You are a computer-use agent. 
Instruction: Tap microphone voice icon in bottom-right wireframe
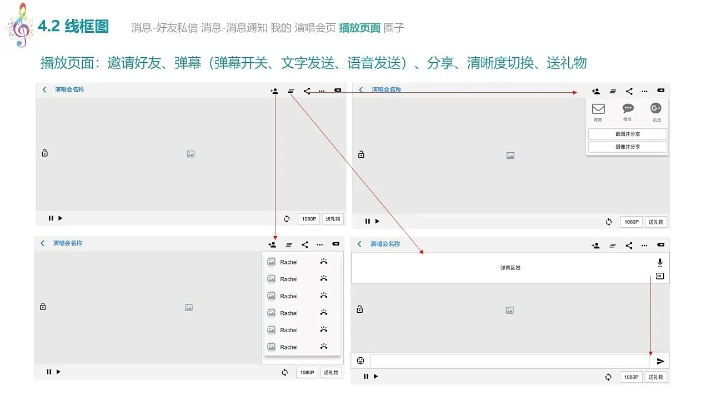pos(660,261)
